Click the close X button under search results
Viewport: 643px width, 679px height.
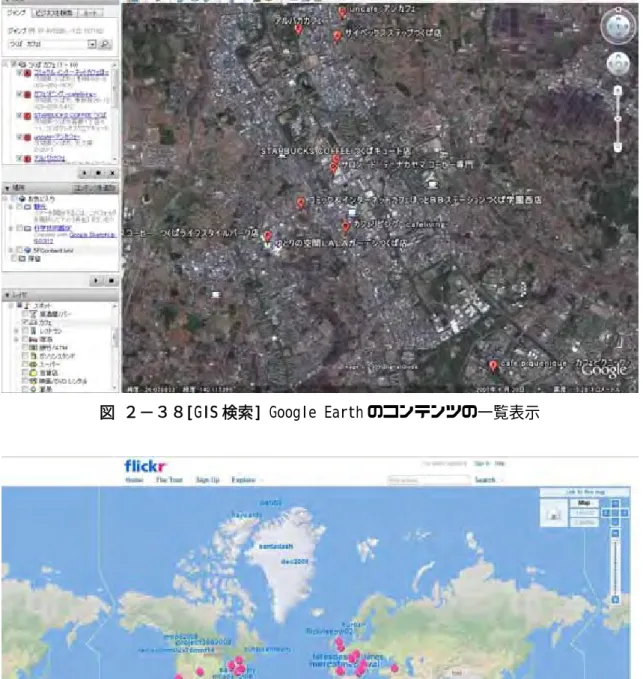[x=112, y=173]
